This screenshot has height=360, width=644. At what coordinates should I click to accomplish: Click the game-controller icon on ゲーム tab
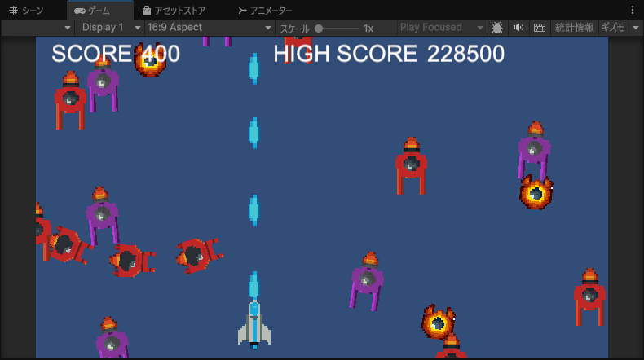(x=78, y=11)
